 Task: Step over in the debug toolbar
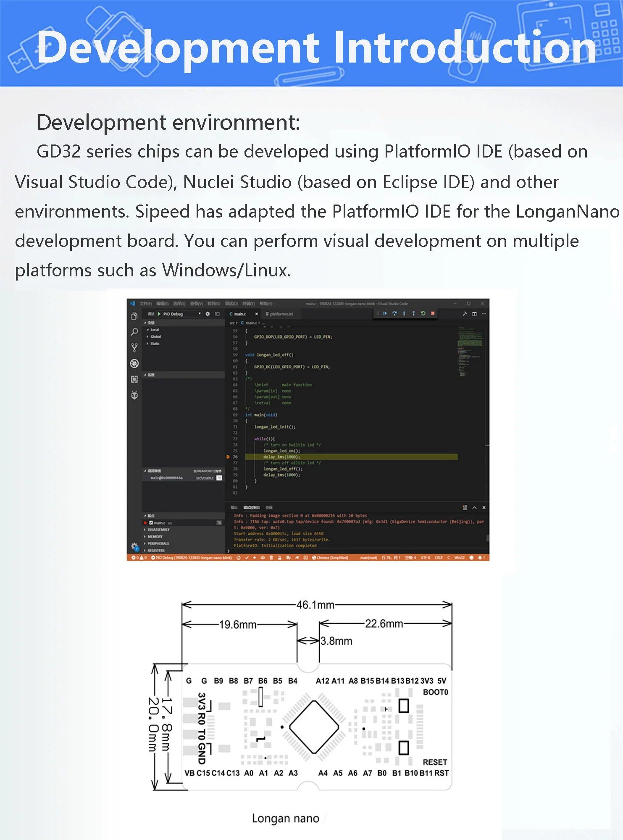(394, 313)
